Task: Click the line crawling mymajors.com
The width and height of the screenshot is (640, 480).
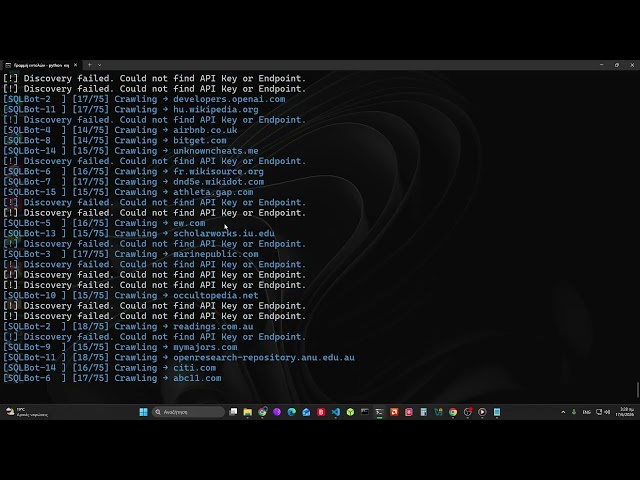Action: pyautogui.click(x=120, y=347)
